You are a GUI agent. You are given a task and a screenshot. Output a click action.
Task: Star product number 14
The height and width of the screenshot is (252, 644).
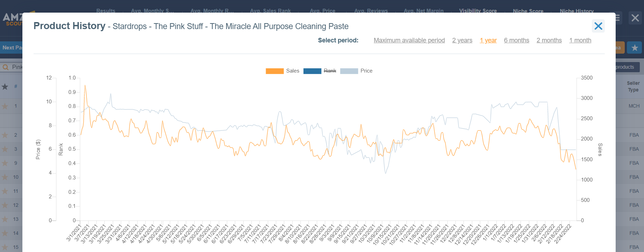(x=5, y=233)
